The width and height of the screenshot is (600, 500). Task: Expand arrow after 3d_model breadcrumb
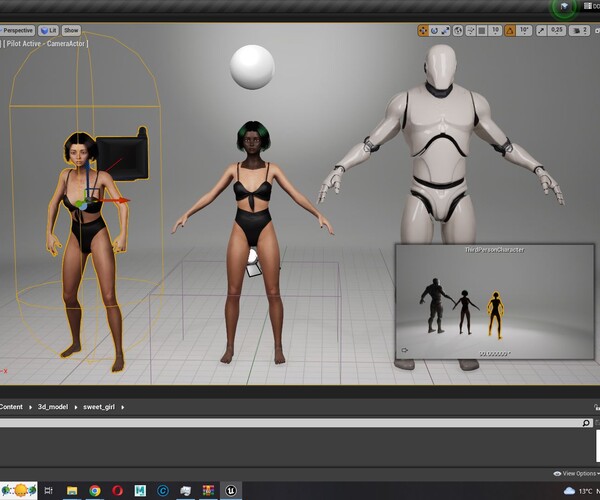(76, 407)
